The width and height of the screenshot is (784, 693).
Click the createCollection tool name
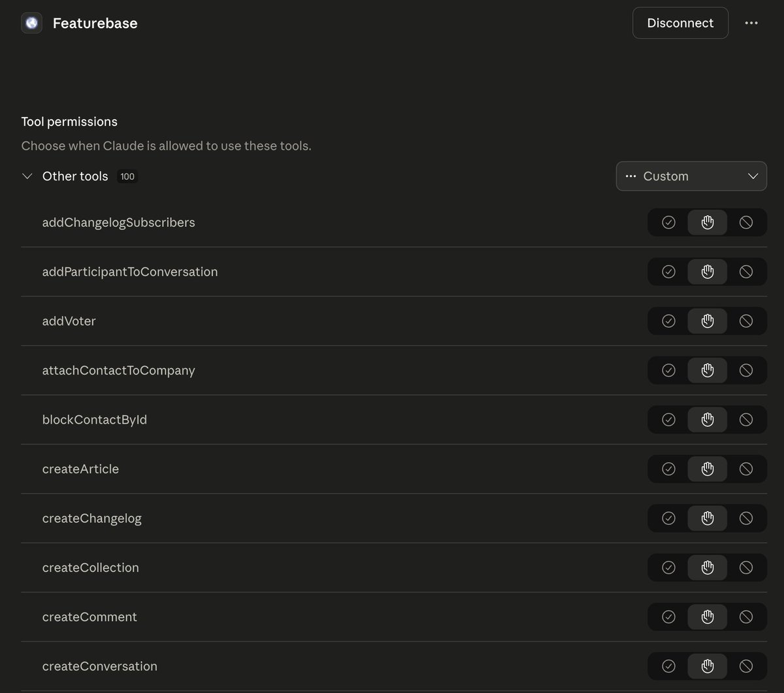click(x=91, y=567)
